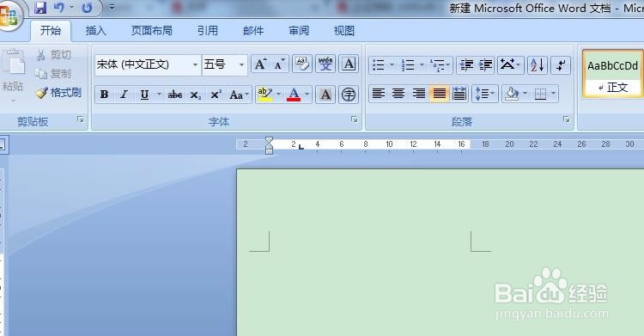644x336 pixels.
Task: Apply bullet list
Action: [x=379, y=65]
